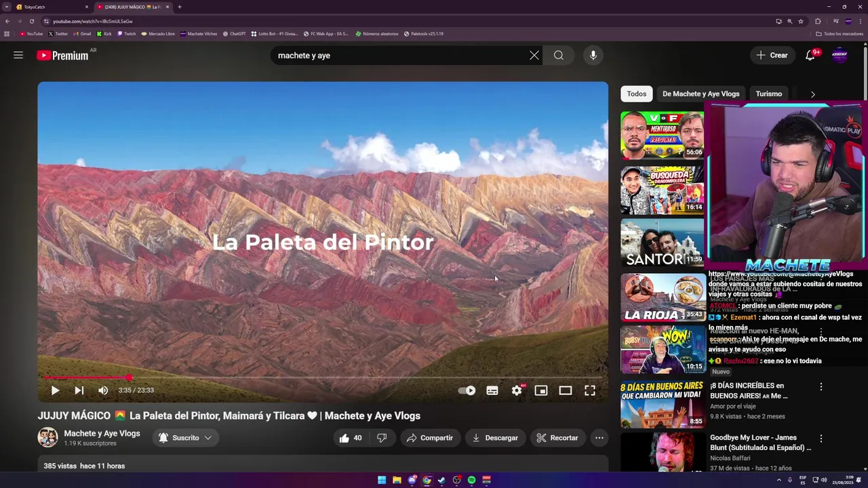The image size is (868, 488).
Task: Open more actions ellipsis under video
Action: tap(599, 438)
